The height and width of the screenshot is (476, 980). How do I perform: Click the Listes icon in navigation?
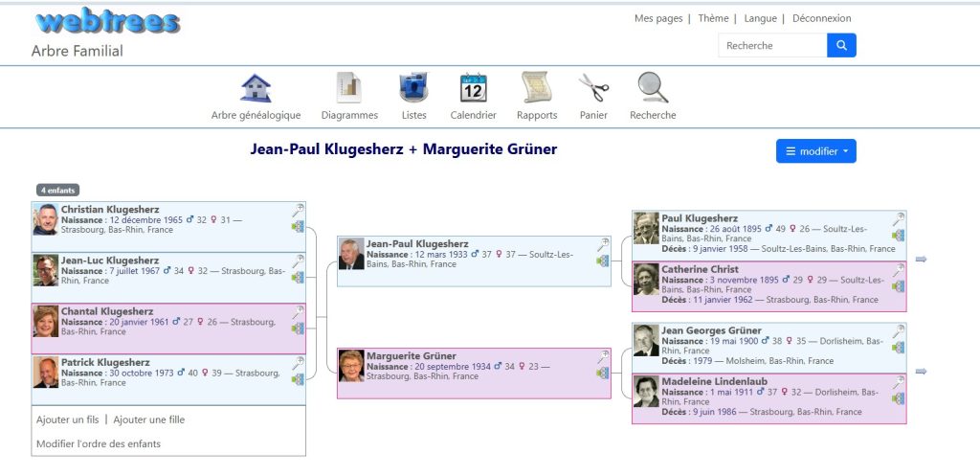pyautogui.click(x=413, y=89)
